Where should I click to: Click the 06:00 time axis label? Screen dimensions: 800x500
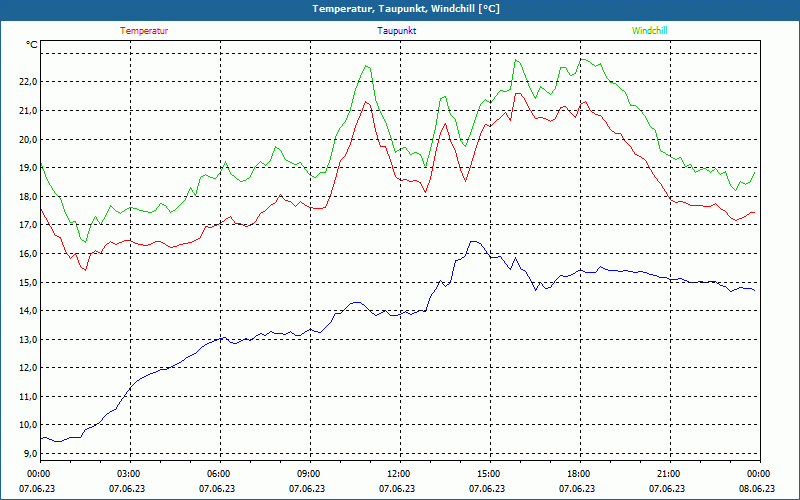(220, 473)
